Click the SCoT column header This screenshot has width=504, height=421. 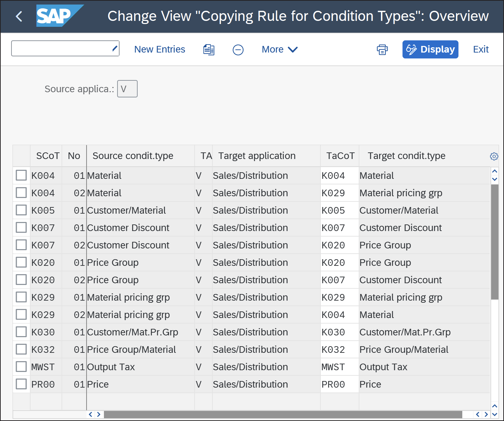[x=46, y=156]
